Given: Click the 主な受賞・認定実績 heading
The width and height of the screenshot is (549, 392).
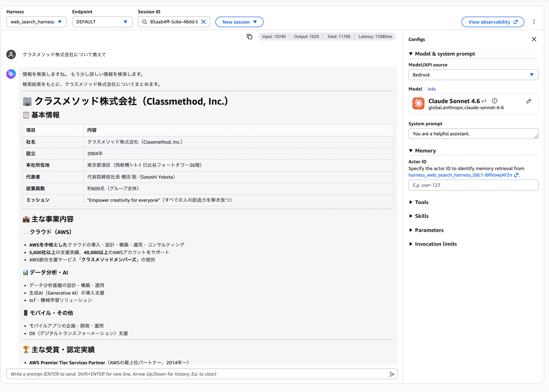Looking at the screenshot, I should click(58, 350).
